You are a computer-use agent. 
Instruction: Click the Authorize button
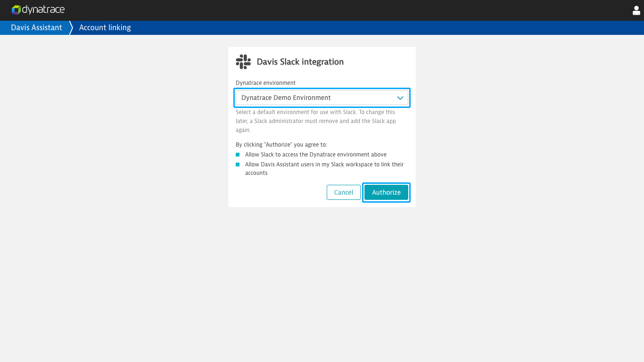386,192
